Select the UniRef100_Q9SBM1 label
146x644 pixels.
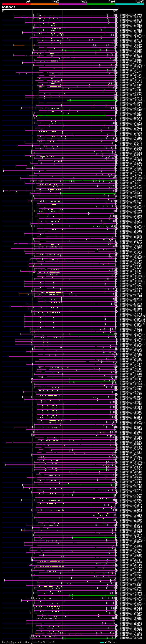(x=131, y=52)
